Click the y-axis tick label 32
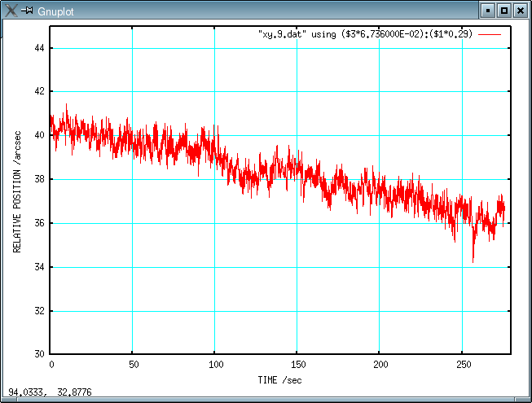532x403 pixels. click(x=39, y=311)
